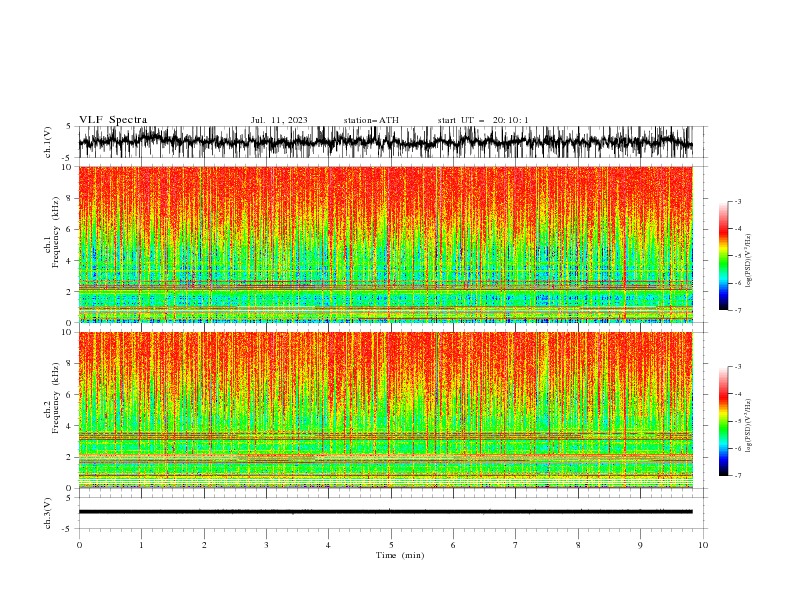This screenshot has height=612, width=792.
Task: Click the "ch.3(V)" waveform axis label
Action: coord(48,513)
